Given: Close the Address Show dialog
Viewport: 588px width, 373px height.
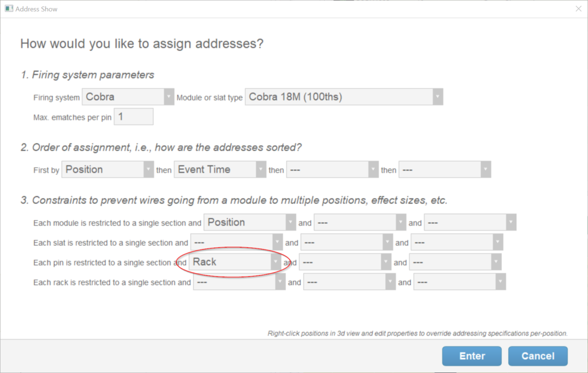Looking at the screenshot, I should tap(578, 9).
